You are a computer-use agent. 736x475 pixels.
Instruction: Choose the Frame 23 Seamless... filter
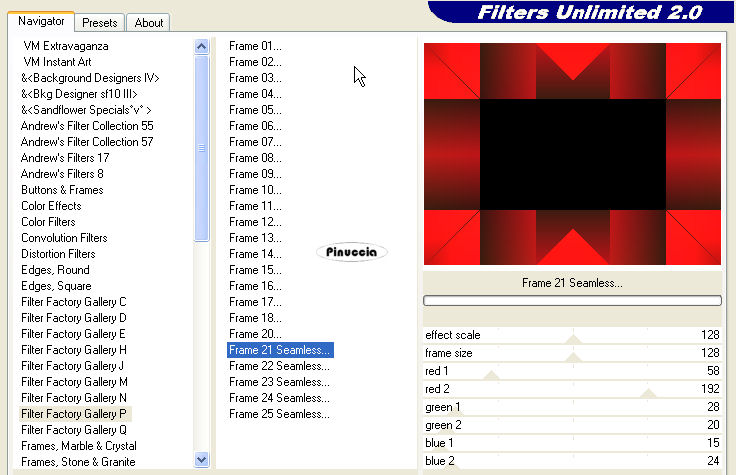[279, 382]
